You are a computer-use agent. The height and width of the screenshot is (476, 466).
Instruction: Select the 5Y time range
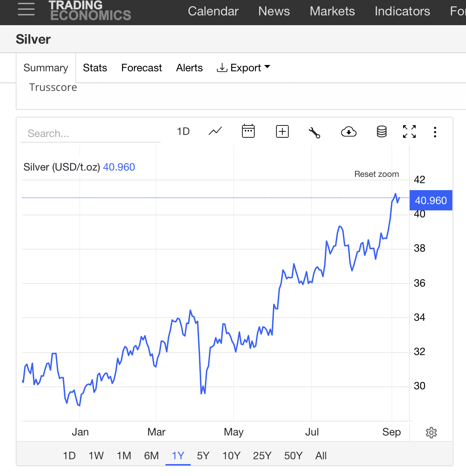(203, 456)
